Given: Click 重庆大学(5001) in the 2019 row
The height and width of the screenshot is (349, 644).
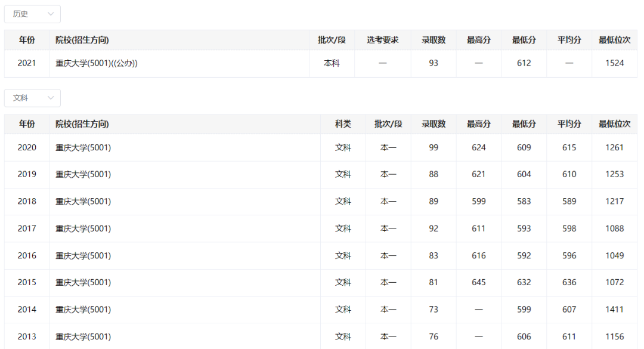Looking at the screenshot, I should (83, 174).
